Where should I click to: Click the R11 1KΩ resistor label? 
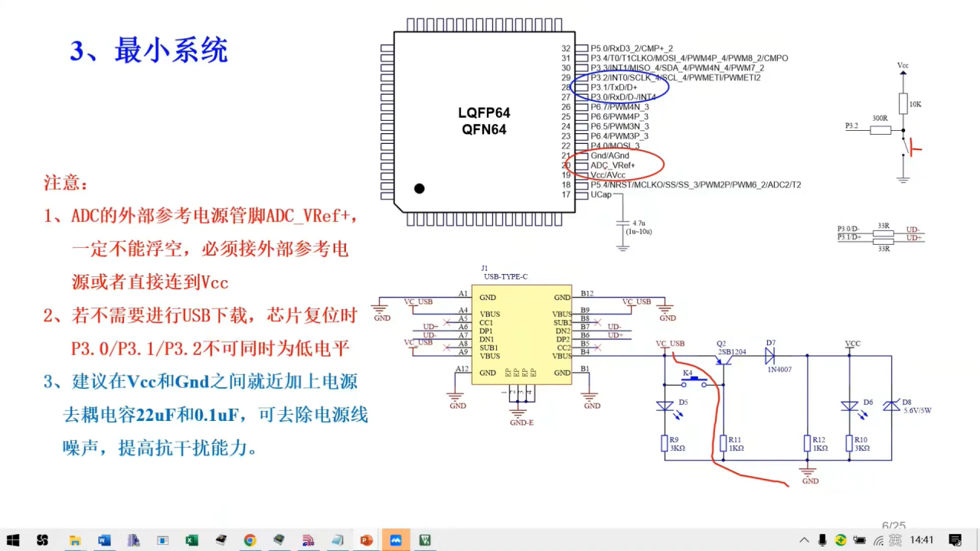point(735,444)
